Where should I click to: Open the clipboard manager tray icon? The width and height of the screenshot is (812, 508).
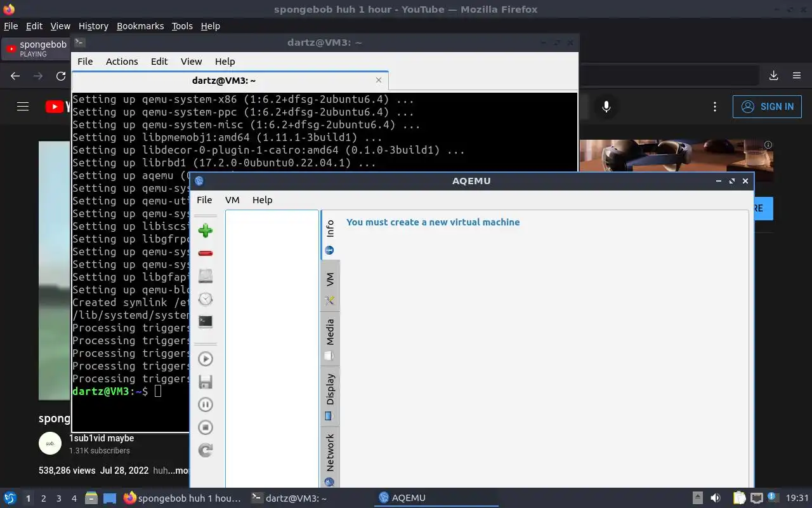(739, 498)
